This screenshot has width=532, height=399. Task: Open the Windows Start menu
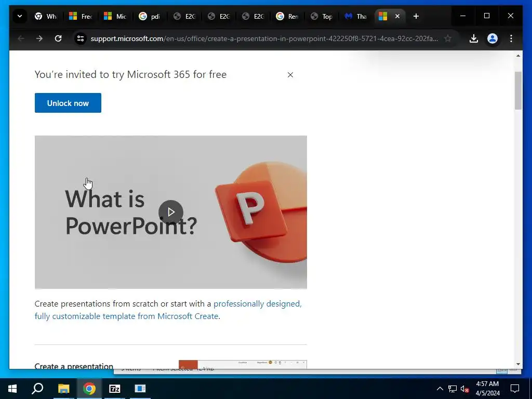(12, 389)
